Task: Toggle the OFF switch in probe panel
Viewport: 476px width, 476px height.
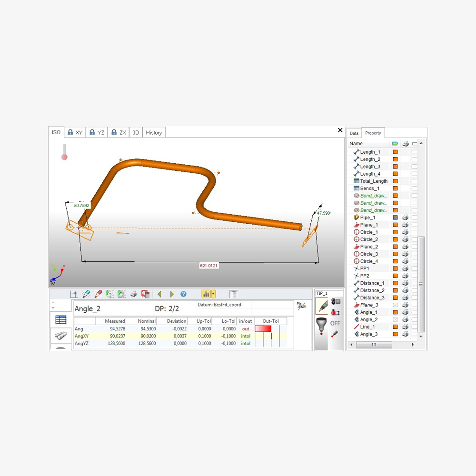Action: pyautogui.click(x=336, y=323)
